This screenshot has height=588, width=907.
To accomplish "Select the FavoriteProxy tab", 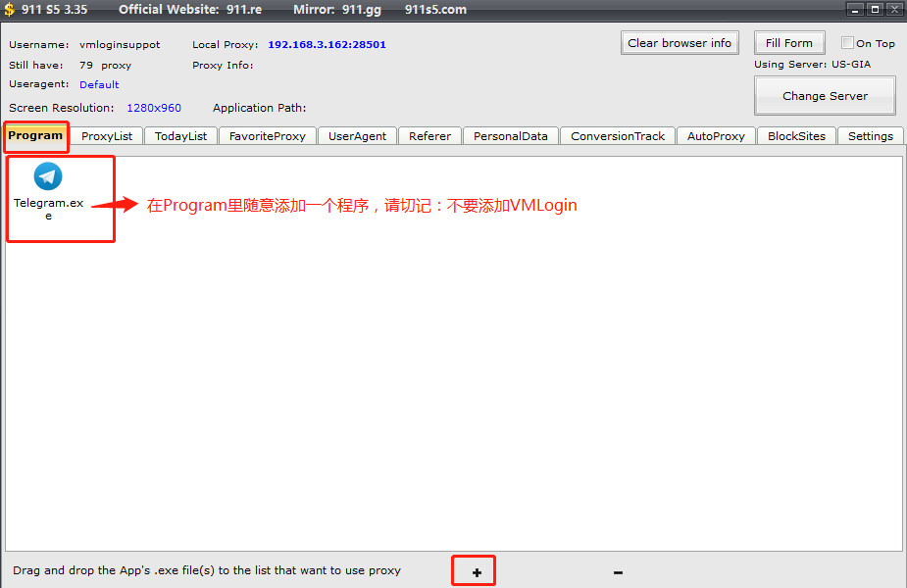I will pos(267,136).
